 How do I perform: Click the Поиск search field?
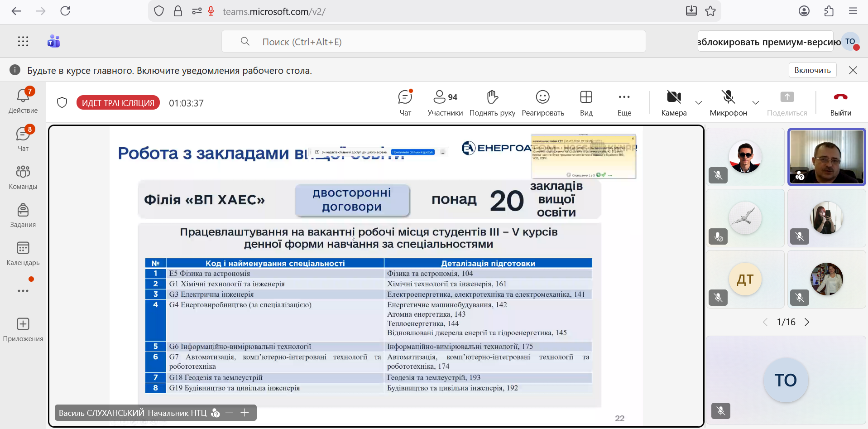[x=433, y=42]
